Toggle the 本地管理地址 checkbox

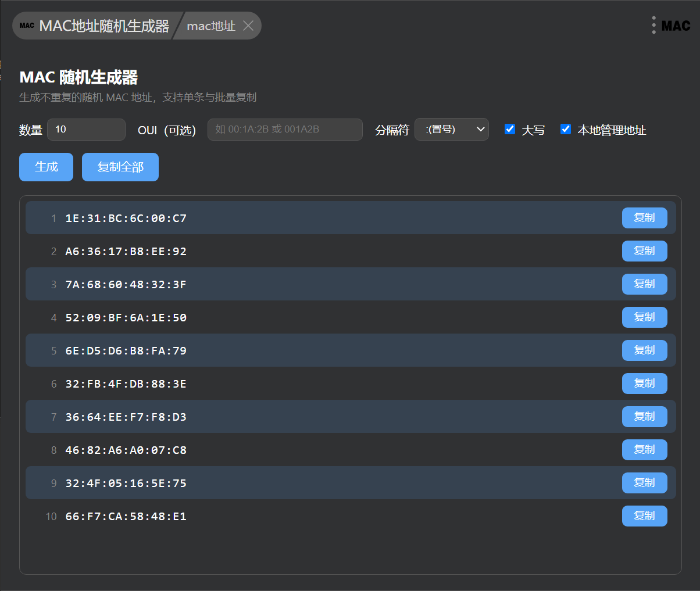click(x=566, y=129)
